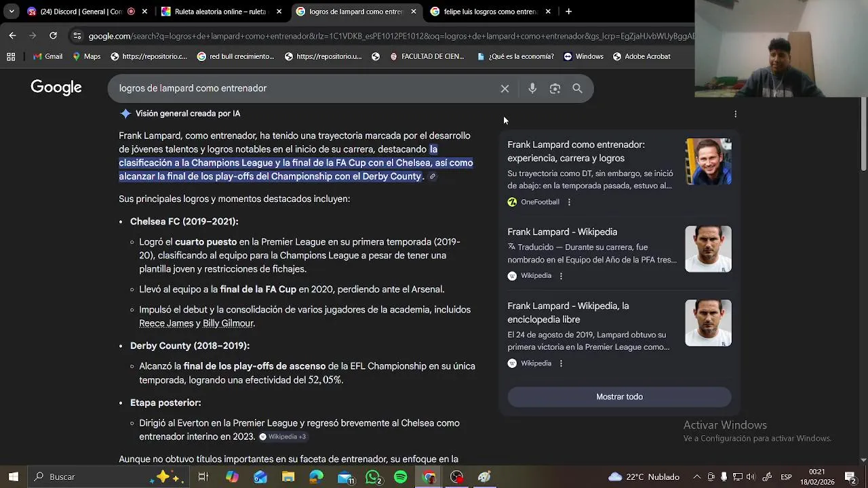Open Lampard thumbnail beside OneFootball result
The image size is (868, 488).
(708, 161)
